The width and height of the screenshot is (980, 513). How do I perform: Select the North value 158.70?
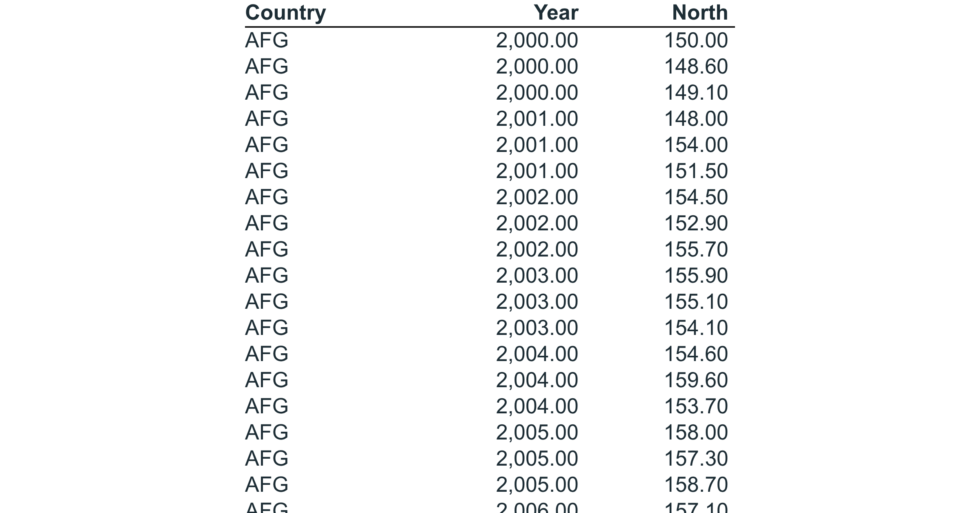click(x=696, y=485)
